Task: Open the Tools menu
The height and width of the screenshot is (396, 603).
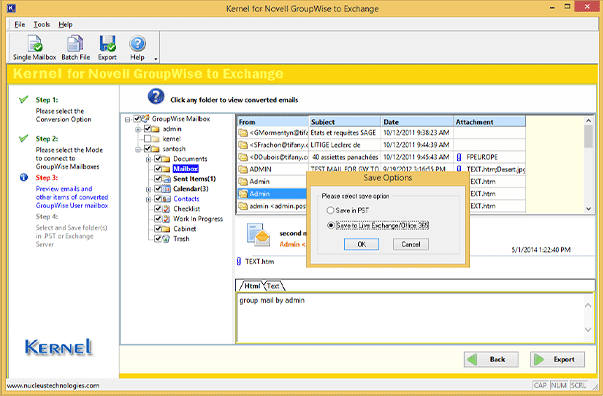Action: (x=42, y=25)
